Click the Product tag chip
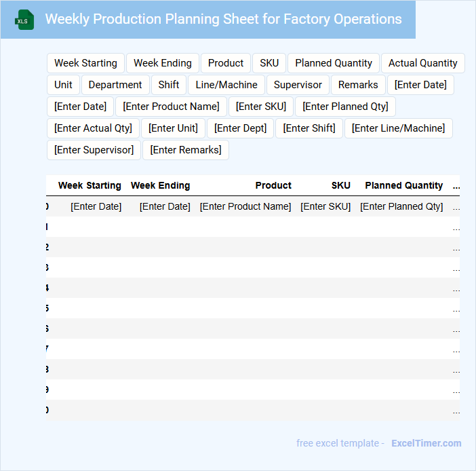The height and width of the screenshot is (471, 476). 226,63
